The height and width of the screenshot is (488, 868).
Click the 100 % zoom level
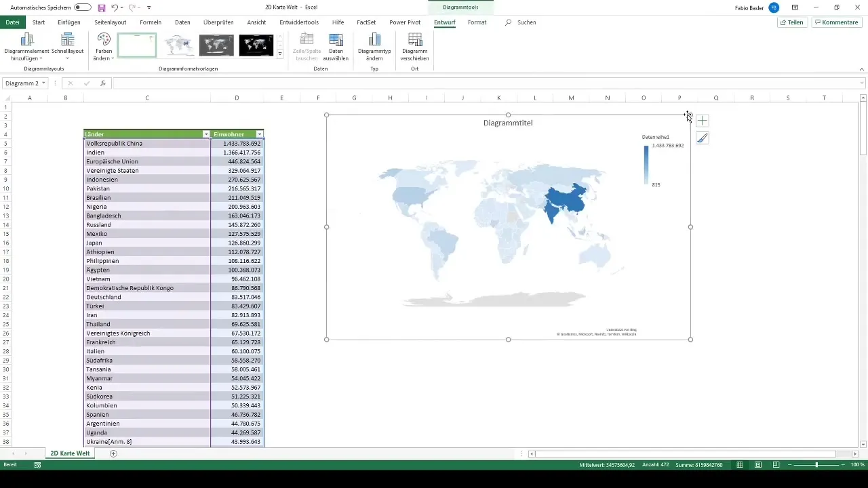[x=857, y=465]
